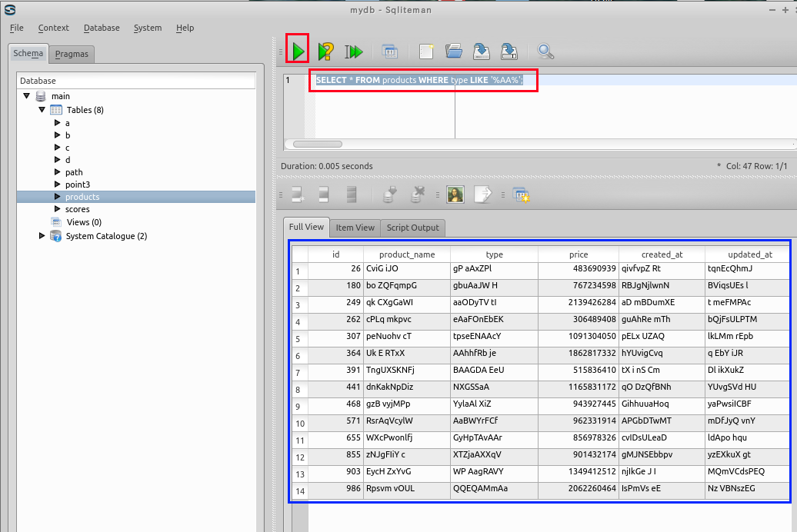Viewport: 797px width, 532px height.
Task: Expand table b in schema tree
Action: click(58, 135)
